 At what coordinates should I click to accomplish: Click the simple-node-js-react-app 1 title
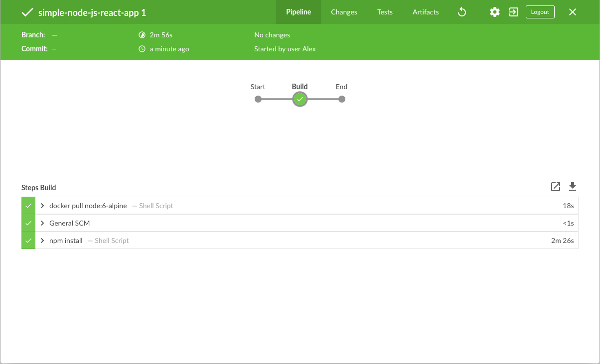tap(92, 12)
